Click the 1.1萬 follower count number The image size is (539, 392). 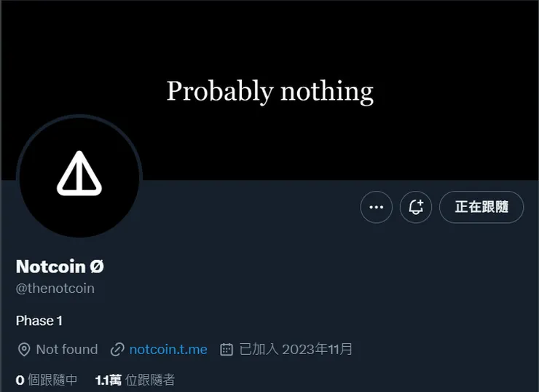pos(108,380)
